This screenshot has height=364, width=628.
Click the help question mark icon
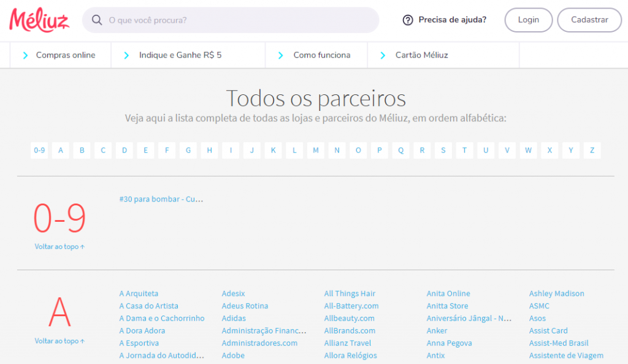tap(408, 20)
